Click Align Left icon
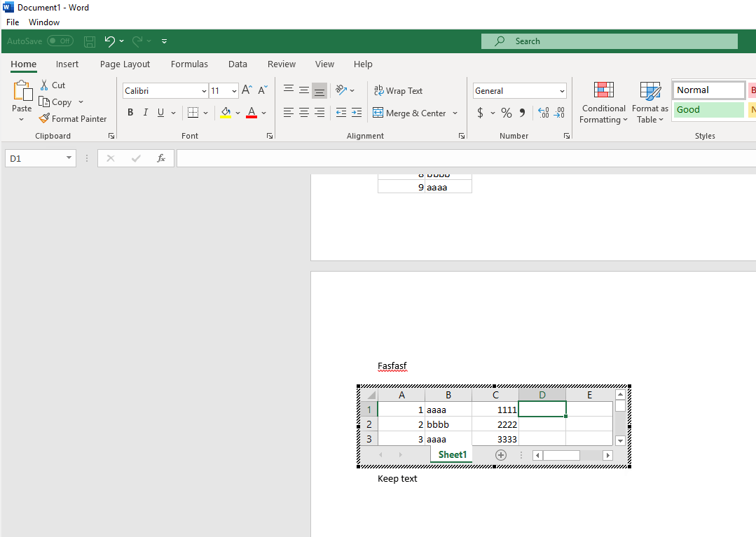This screenshot has width=756, height=537. point(289,113)
